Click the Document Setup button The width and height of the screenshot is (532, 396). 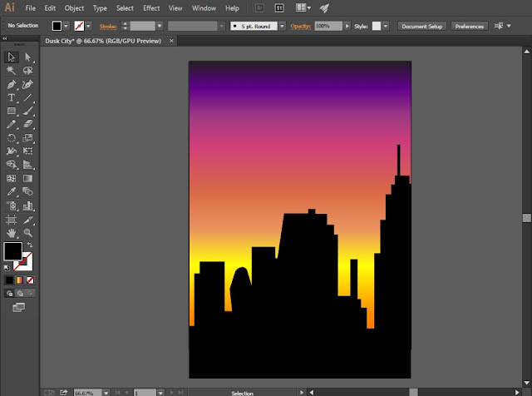(x=423, y=27)
